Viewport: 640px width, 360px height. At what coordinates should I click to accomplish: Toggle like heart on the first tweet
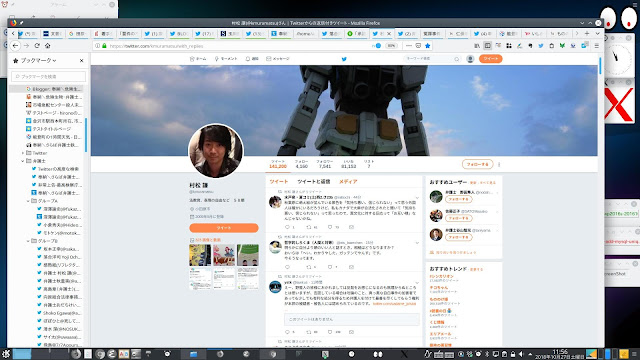click(x=330, y=227)
